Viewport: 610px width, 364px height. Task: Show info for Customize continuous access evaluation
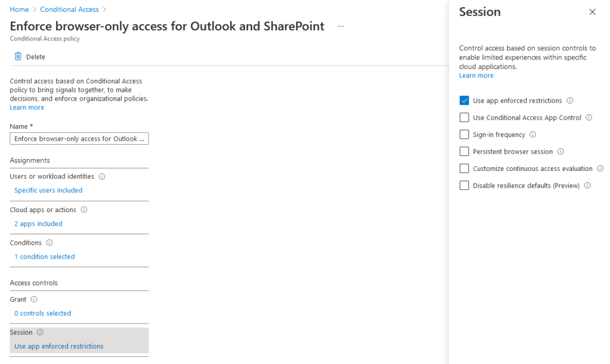[x=600, y=169]
